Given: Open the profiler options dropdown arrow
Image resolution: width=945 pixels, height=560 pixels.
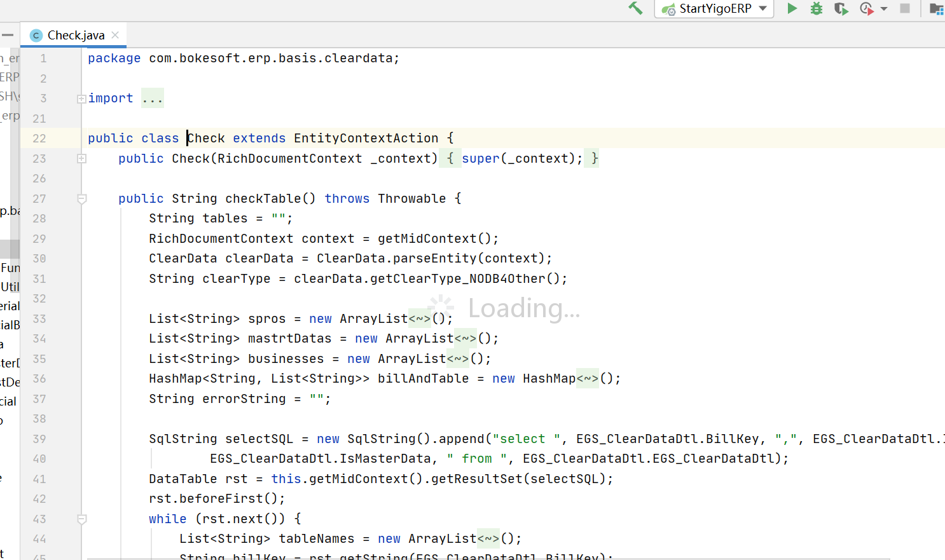Looking at the screenshot, I should (x=884, y=9).
